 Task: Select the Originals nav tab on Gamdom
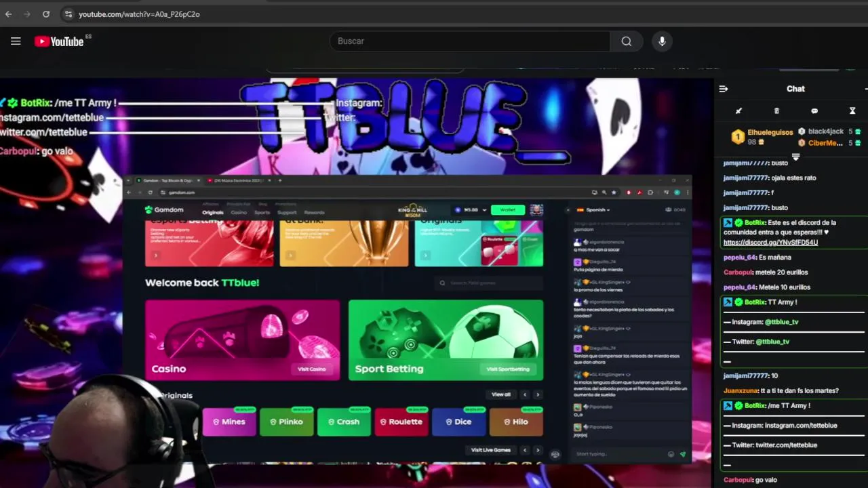tap(212, 212)
